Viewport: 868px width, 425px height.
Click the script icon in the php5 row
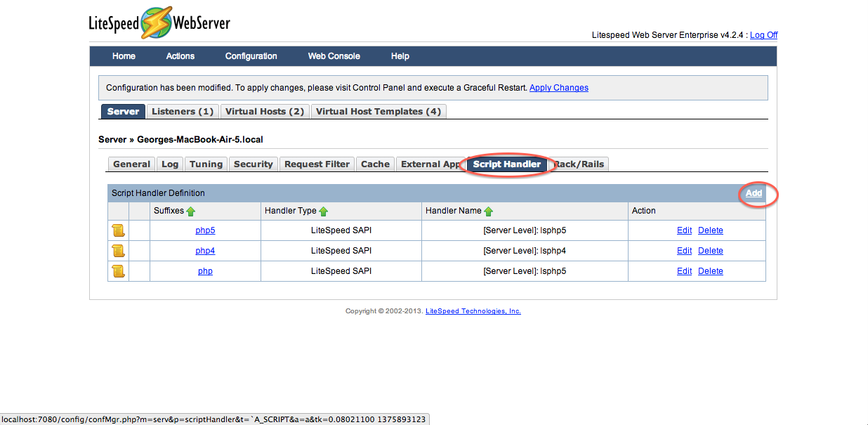[118, 230]
